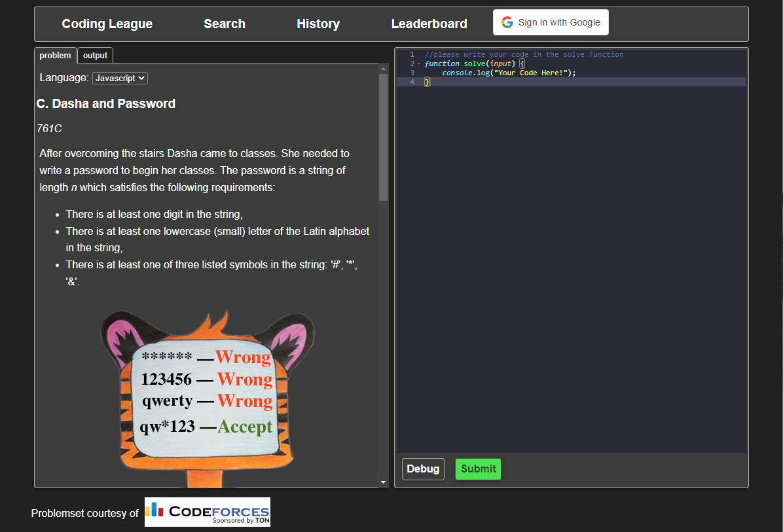Viewport: 783px width, 532px height.
Task: Switch to the output tab
Action: (95, 56)
